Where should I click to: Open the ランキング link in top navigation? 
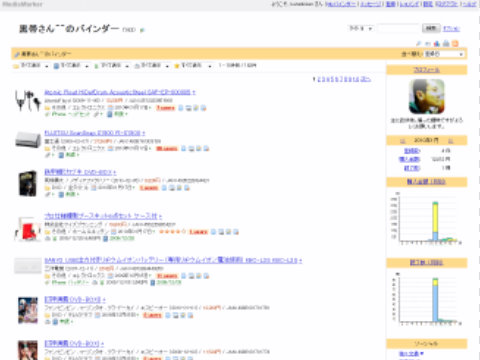pos(409,4)
